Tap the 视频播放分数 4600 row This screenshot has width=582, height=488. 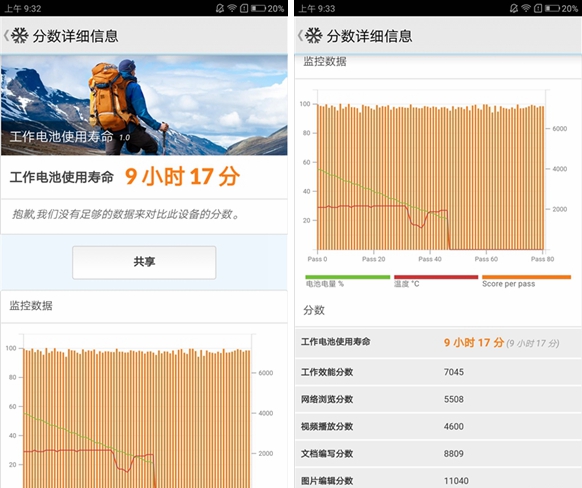click(x=438, y=426)
